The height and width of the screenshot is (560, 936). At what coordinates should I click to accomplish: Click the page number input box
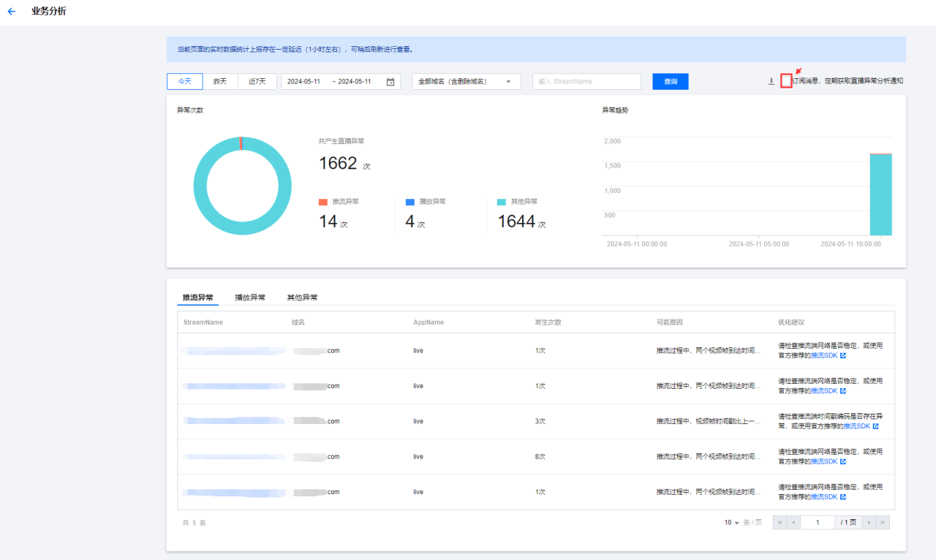[818, 523]
